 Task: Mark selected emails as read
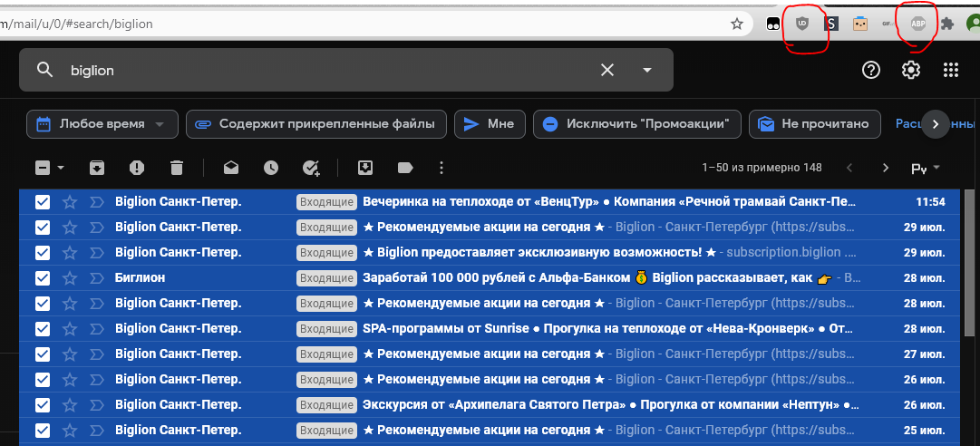pyautogui.click(x=231, y=168)
